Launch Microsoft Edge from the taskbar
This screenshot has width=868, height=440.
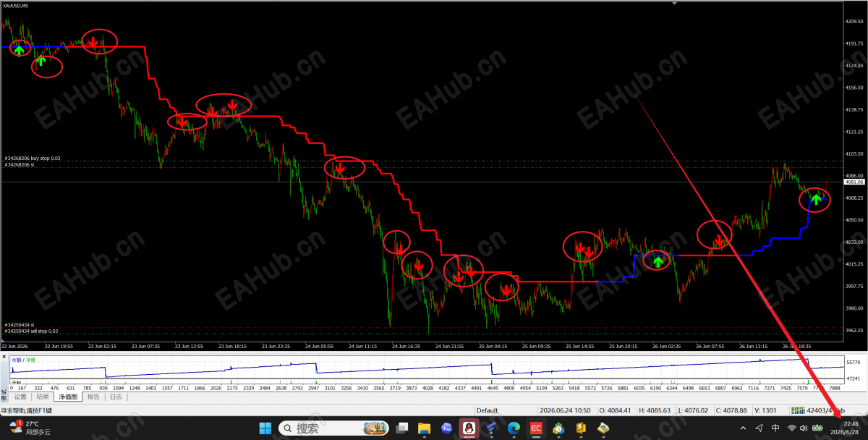tap(514, 428)
